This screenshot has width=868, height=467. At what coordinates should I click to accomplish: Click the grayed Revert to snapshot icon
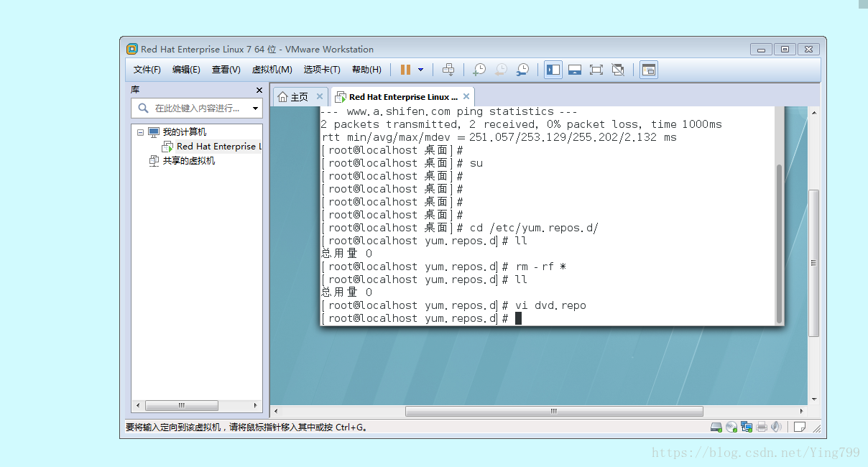click(x=501, y=70)
